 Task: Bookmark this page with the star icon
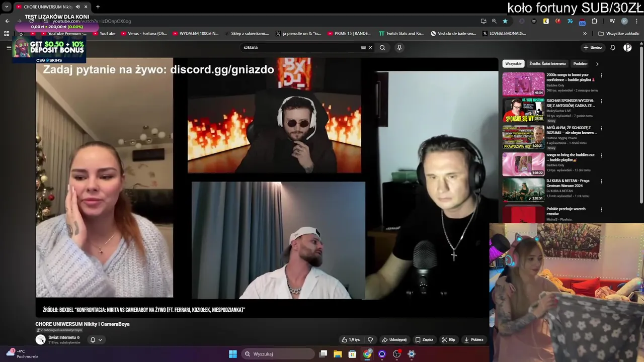[x=505, y=21]
